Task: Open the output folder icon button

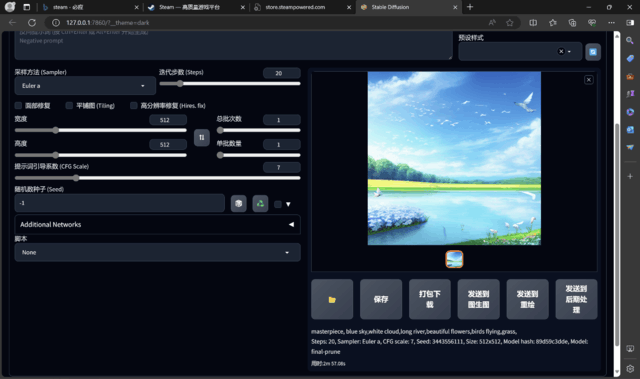Action: tap(332, 299)
